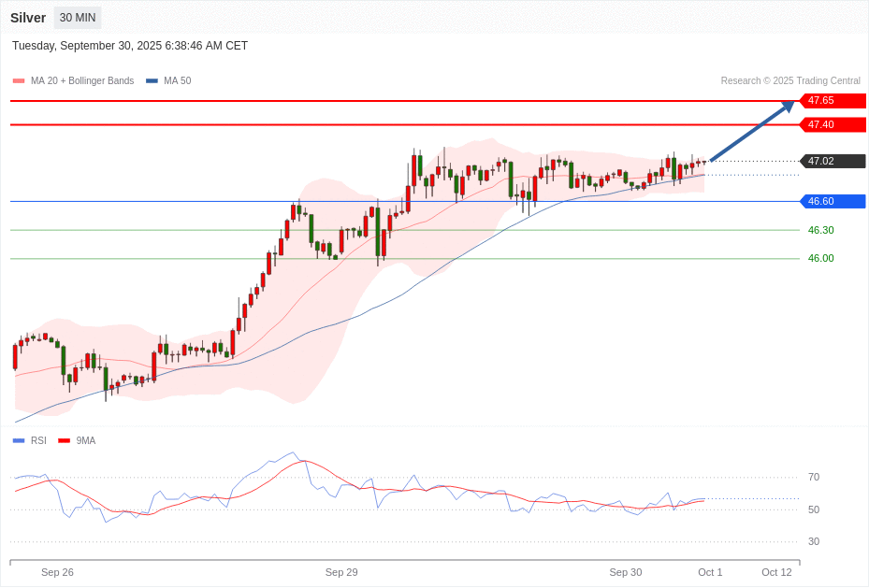Click the RSI 50 axis label
Screen dimensions: 869x588
pos(814,509)
